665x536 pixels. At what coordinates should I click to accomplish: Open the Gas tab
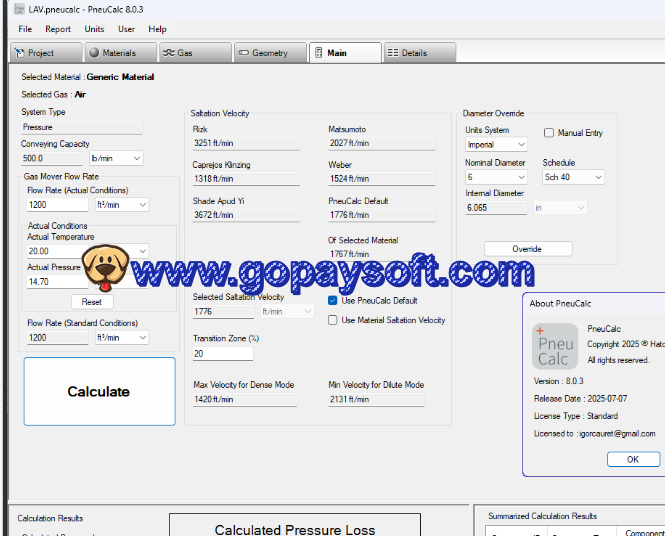[185, 53]
